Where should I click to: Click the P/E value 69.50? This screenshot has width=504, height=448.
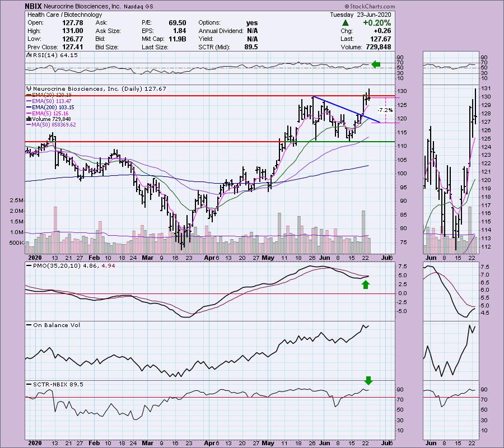[x=178, y=23]
